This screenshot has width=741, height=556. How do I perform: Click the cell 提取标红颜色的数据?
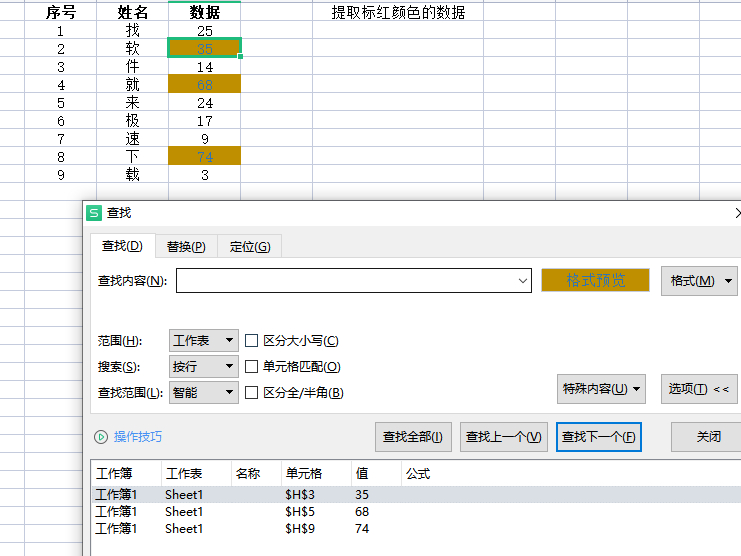398,12
